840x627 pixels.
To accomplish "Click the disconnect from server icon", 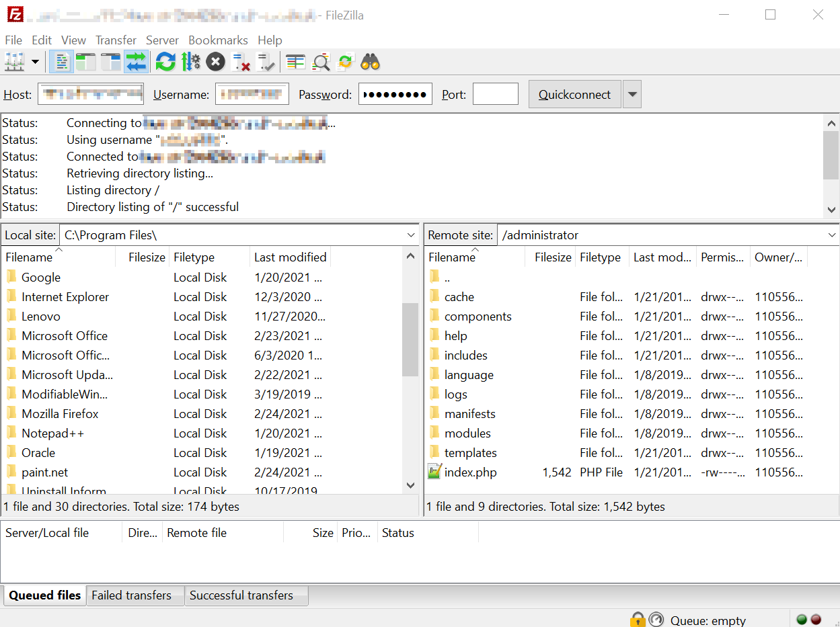I will [241, 62].
